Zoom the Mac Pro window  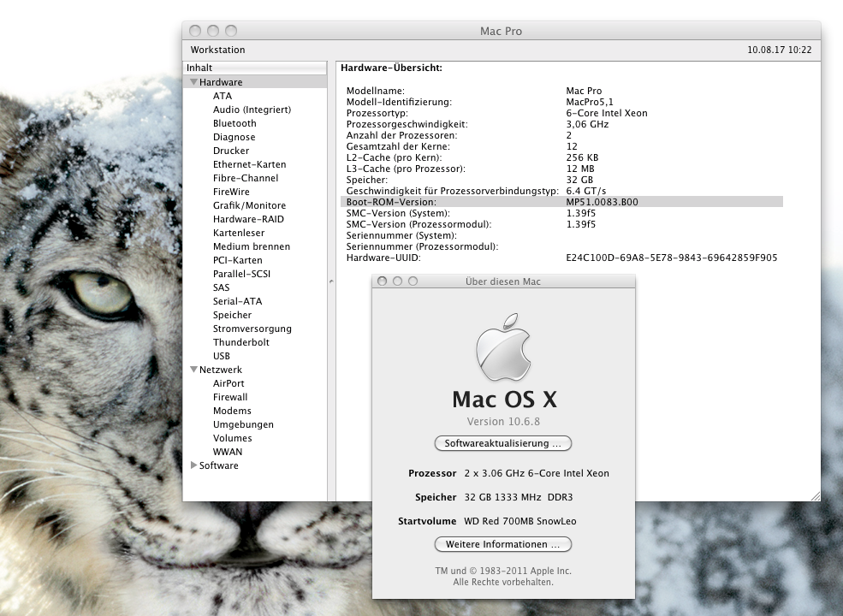[230, 31]
